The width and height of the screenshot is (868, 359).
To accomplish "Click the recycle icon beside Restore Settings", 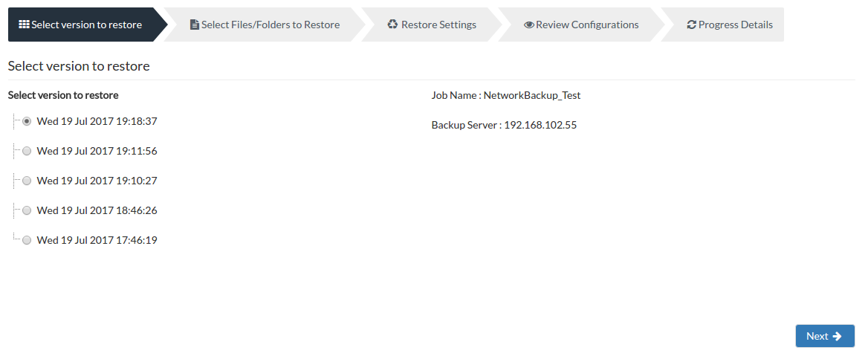I will [x=392, y=25].
